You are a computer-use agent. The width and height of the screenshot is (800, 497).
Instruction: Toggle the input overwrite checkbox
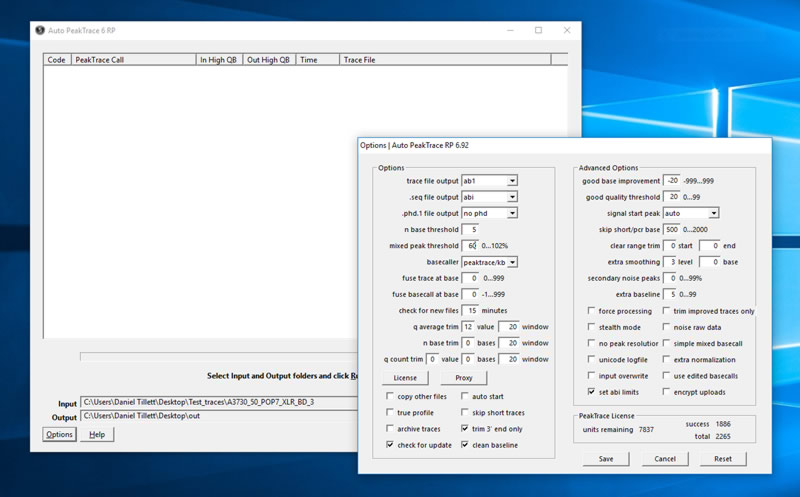(x=591, y=376)
